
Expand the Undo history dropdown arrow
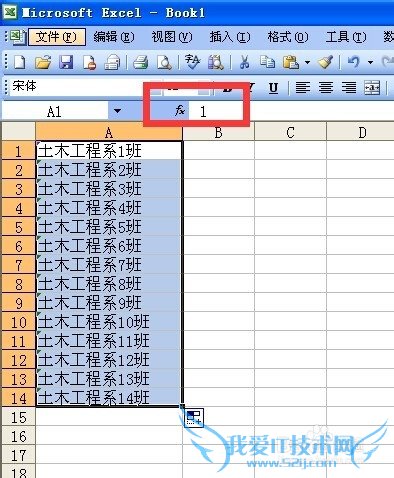click(370, 62)
